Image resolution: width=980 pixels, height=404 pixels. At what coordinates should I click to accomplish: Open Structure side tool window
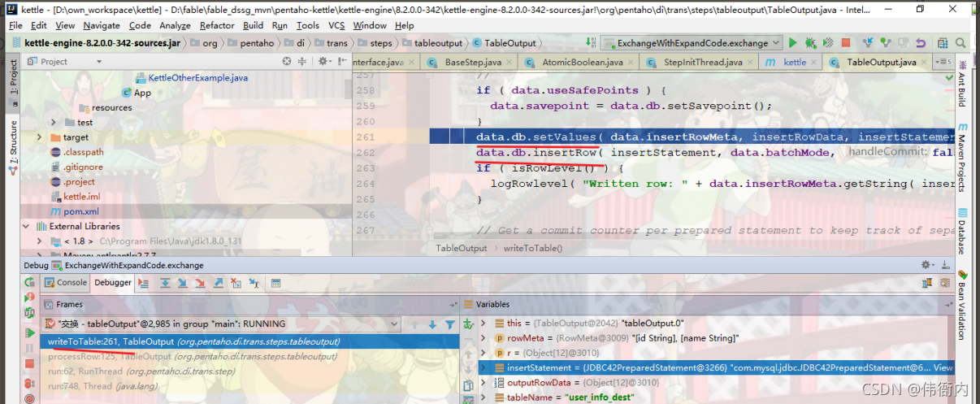coord(13,148)
